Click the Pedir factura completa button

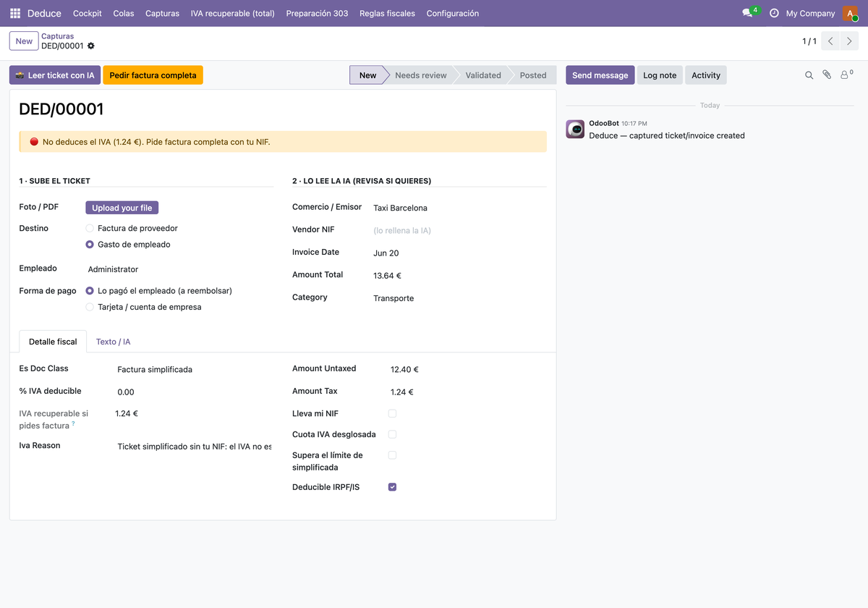click(153, 75)
